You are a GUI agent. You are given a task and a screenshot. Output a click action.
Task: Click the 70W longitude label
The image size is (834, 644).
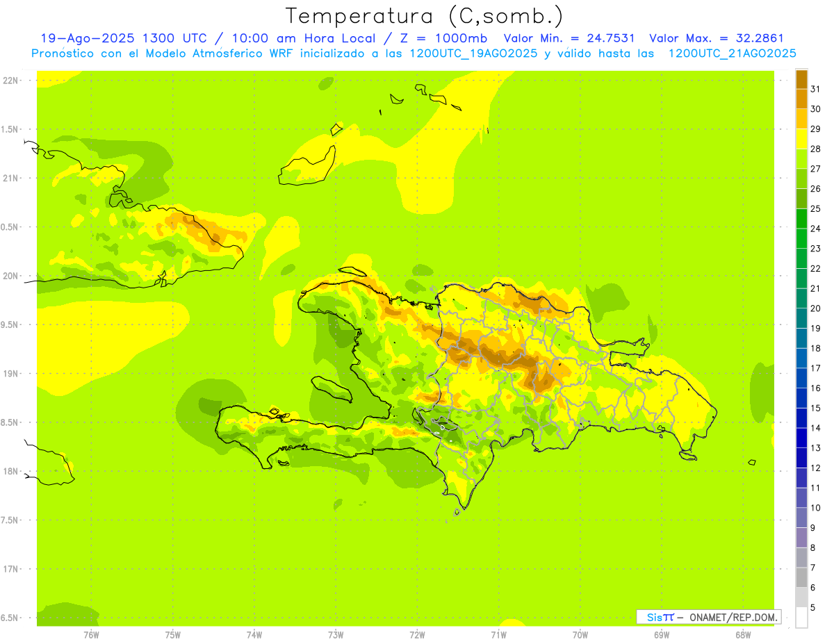point(580,635)
